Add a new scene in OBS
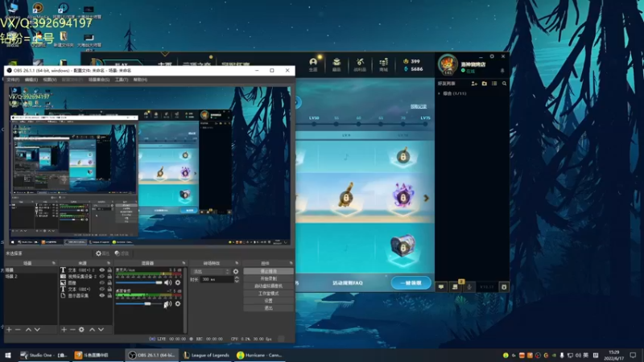 click(x=9, y=330)
